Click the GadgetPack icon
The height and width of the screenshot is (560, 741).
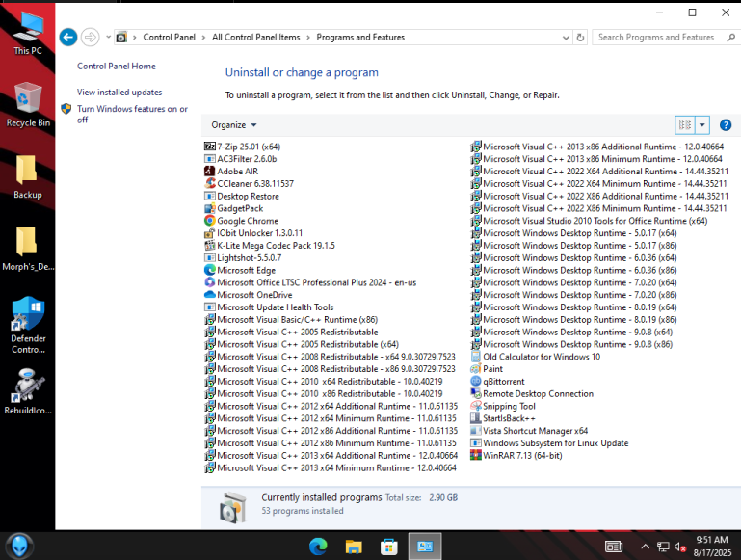pos(209,208)
